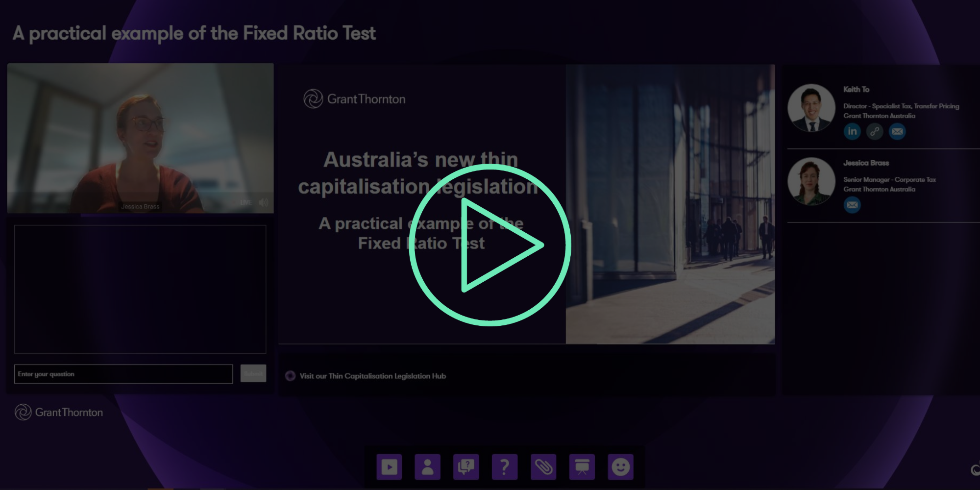Click Jessica Brass's profile photo
This screenshot has height=490, width=980.
(x=811, y=181)
